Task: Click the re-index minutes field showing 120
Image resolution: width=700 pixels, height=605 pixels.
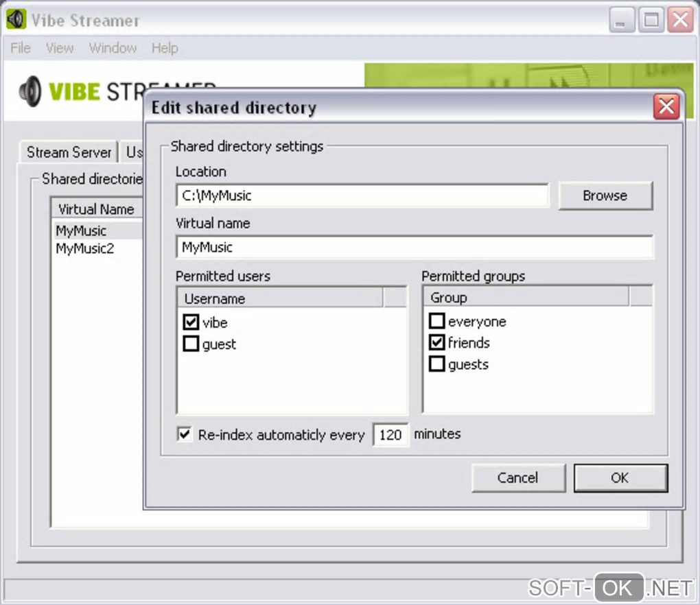Action: click(390, 435)
